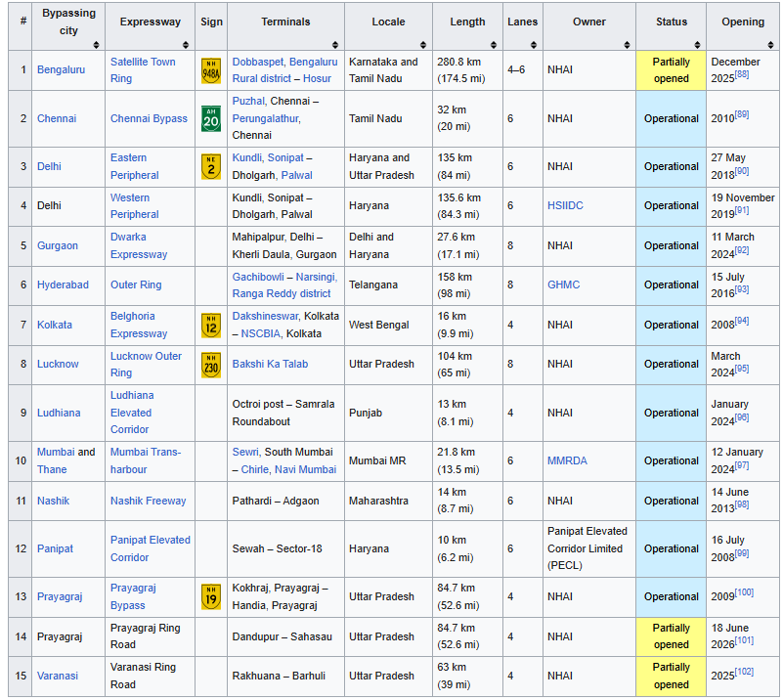Open the Panipat city link
The height and width of the screenshot is (700, 783).
pyautogui.click(x=55, y=548)
